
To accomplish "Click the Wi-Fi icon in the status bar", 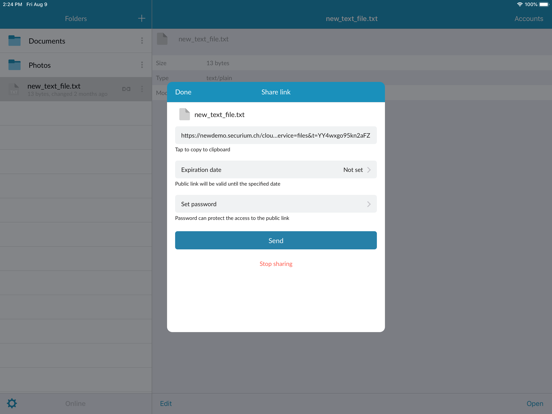I will coord(520,4).
